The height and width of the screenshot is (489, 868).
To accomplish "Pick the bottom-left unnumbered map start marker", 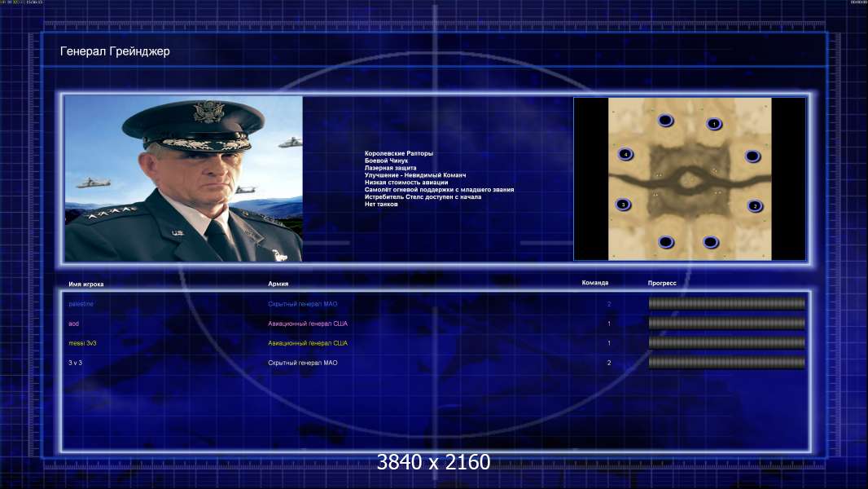I will point(666,242).
